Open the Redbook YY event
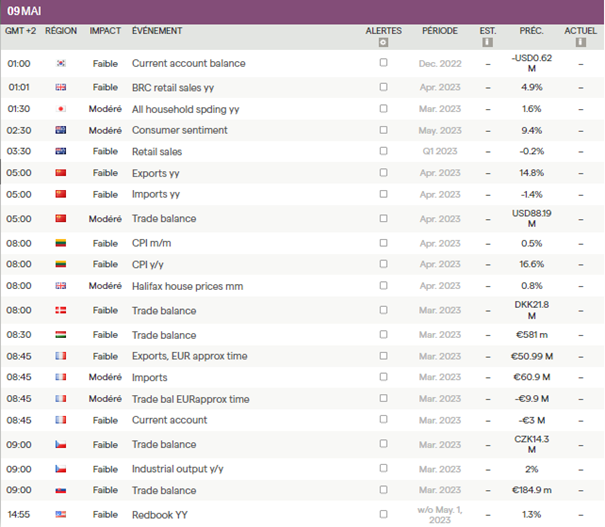Viewport: 605px width, 527px height. (x=160, y=515)
